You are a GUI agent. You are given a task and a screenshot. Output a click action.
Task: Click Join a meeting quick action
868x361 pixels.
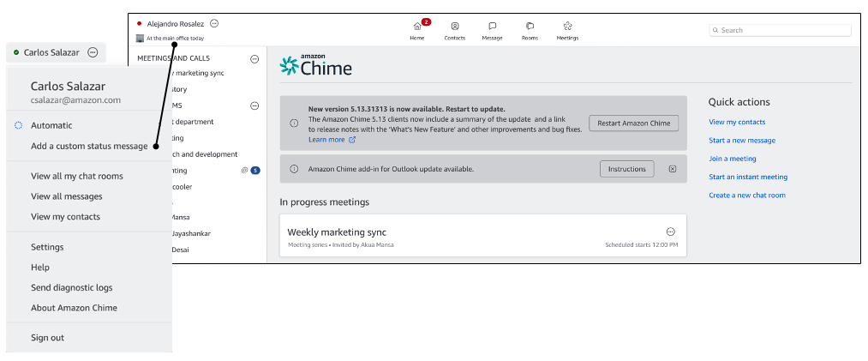[733, 159]
